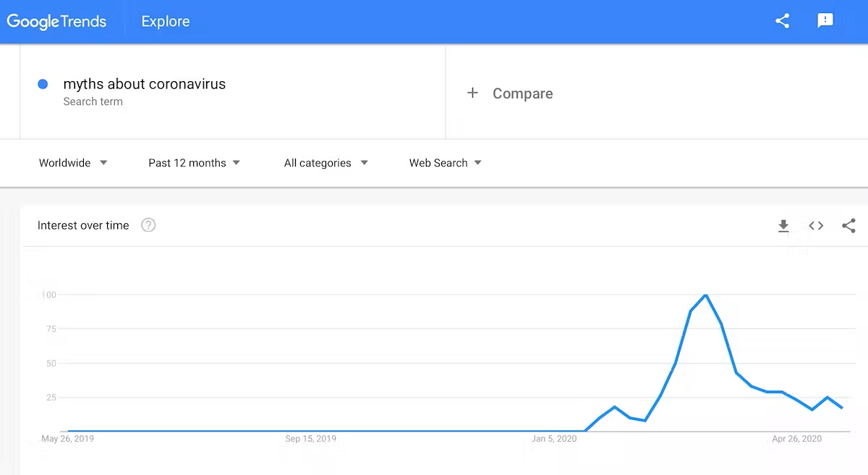Screen dimensions: 868x475
Task: Click the Google Trends logo
Action: pos(57,21)
